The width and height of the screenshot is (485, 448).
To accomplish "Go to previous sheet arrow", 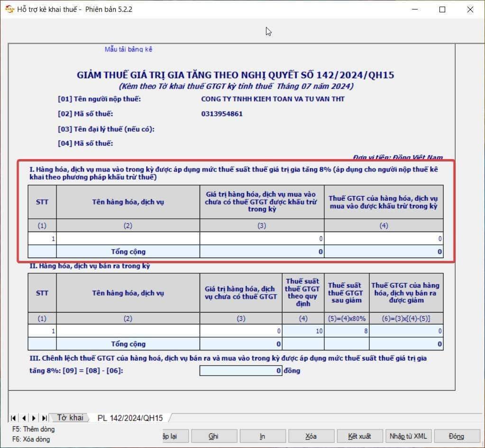I will [24, 418].
